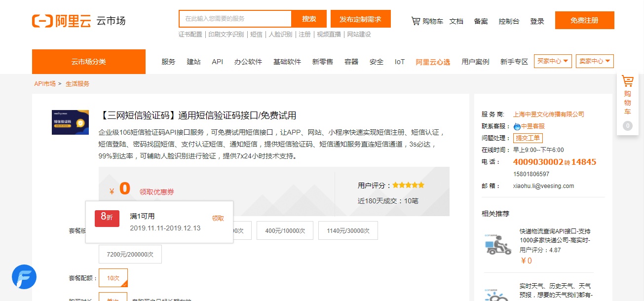644x301 pixels.
Task: Open 上海中昱文化传播有限公司 vendor link
Action: point(549,114)
